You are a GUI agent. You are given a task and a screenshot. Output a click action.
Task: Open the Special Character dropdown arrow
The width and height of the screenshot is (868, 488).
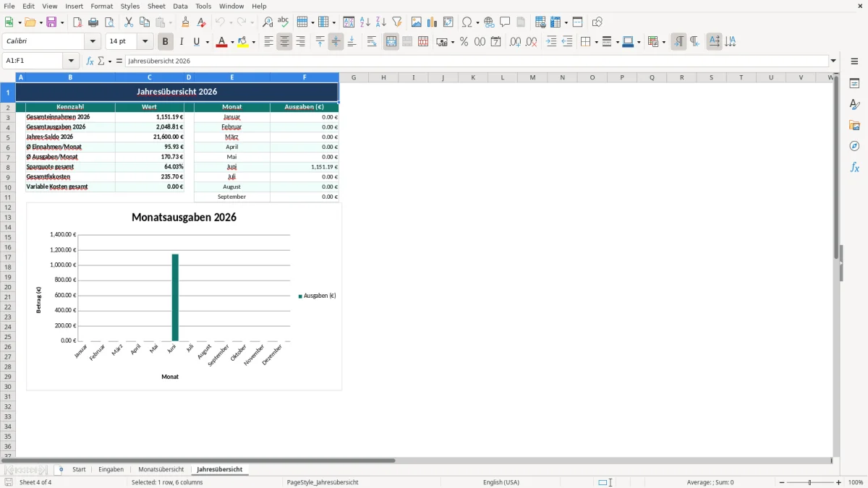477,22
